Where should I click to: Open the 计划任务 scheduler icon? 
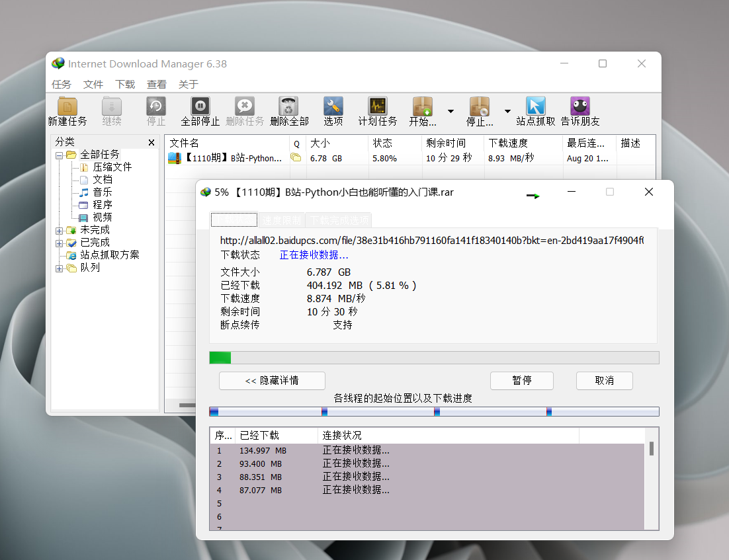[378, 106]
